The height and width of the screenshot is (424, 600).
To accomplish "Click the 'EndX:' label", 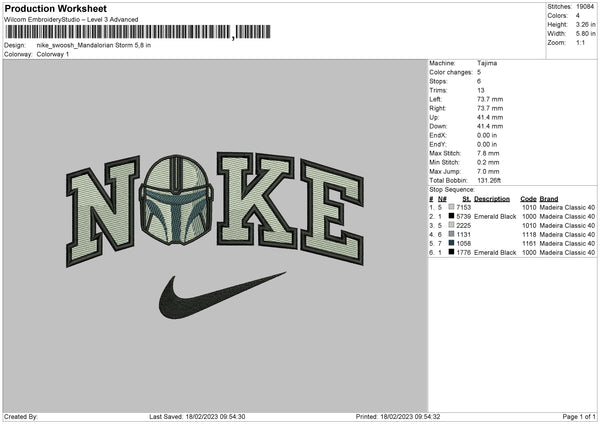I will (x=438, y=135).
